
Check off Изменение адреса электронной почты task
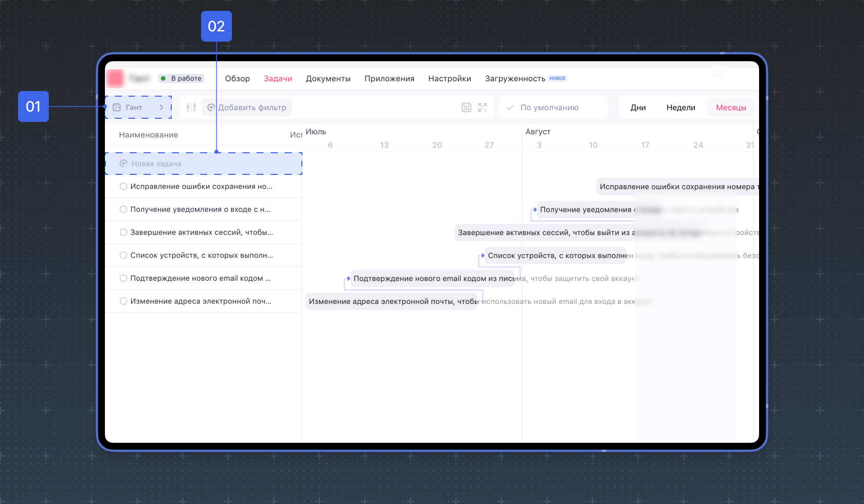pos(123,301)
